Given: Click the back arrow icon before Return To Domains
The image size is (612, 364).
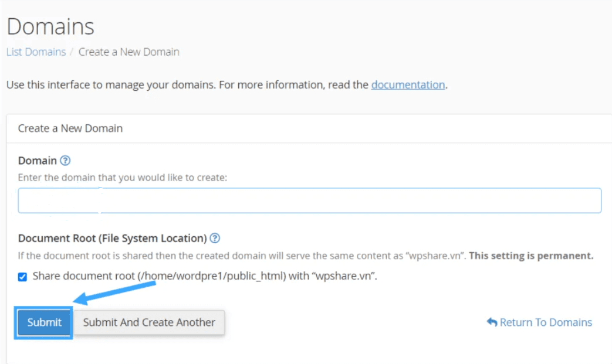Looking at the screenshot, I should coord(492,322).
